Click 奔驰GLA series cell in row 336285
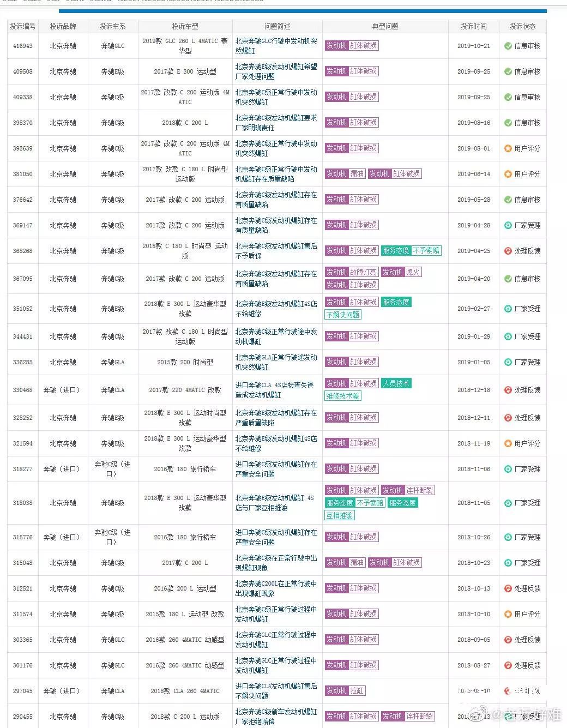567x728 pixels. pos(113,362)
